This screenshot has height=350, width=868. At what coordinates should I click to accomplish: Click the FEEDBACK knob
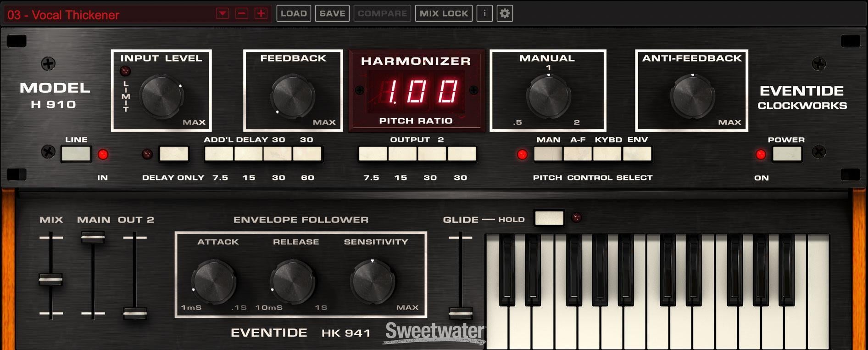293,97
